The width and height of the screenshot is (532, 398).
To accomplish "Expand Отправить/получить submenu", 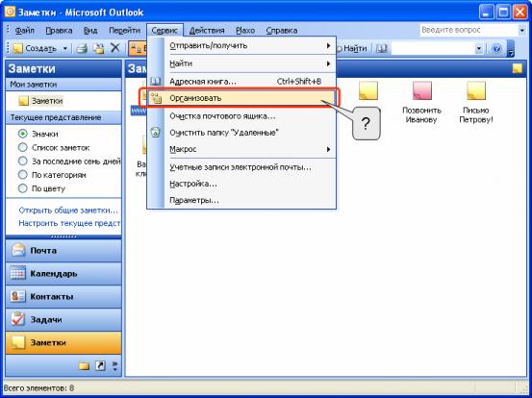I will pos(241,45).
